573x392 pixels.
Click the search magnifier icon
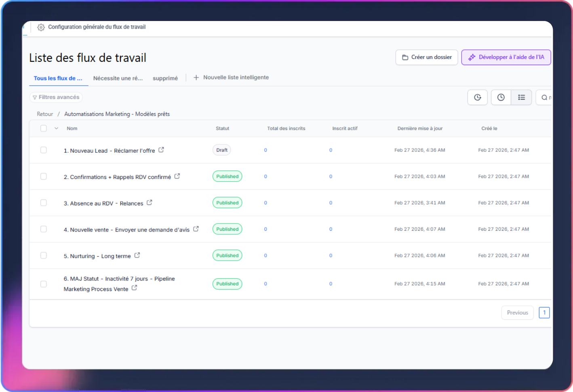pyautogui.click(x=544, y=97)
